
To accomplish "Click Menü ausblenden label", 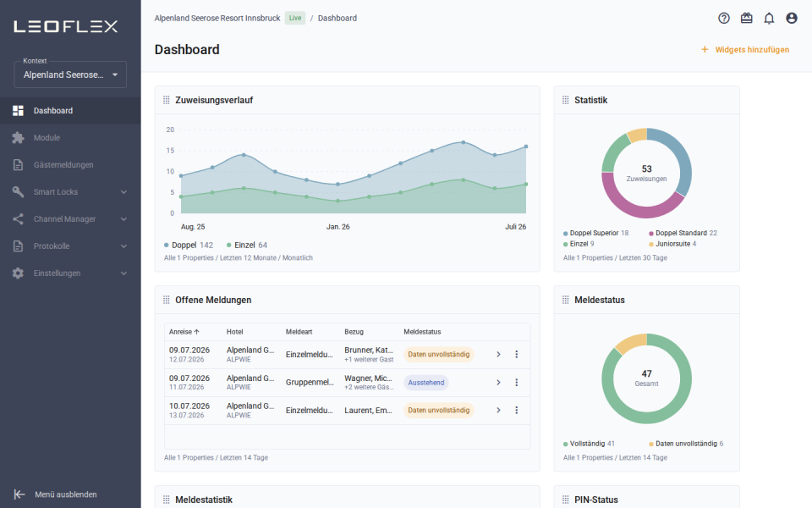I will click(66, 494).
